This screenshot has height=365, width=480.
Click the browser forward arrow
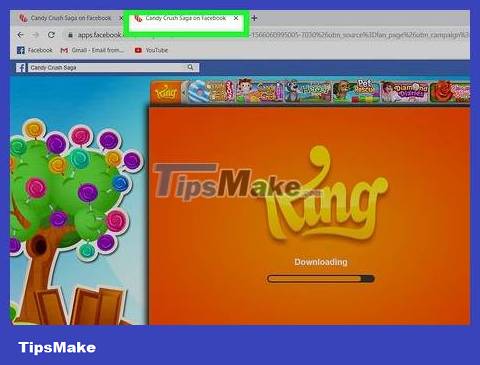pyautogui.click(x=35, y=35)
